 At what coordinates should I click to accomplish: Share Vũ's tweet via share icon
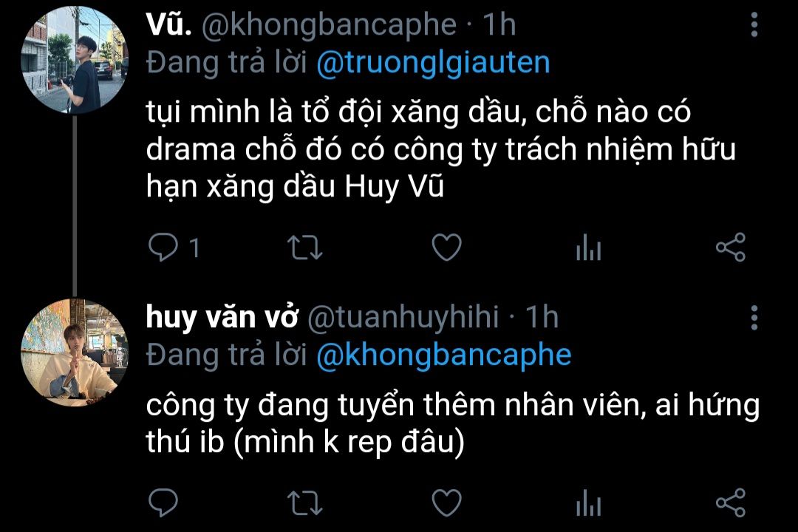click(x=731, y=248)
